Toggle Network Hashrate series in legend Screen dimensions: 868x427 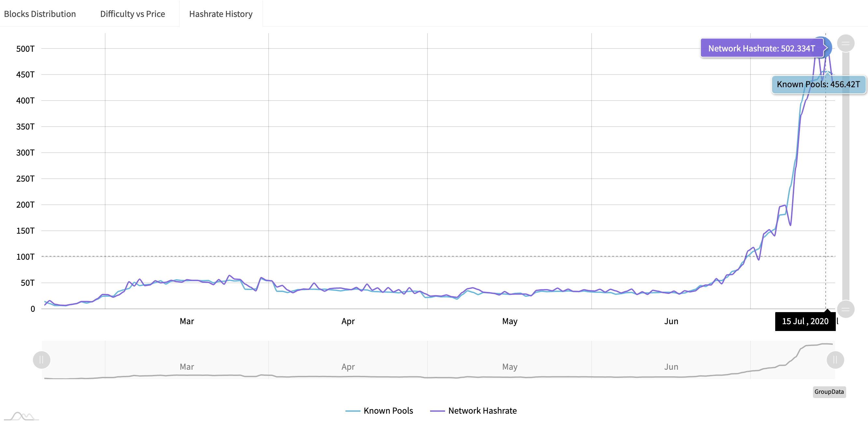point(482,410)
